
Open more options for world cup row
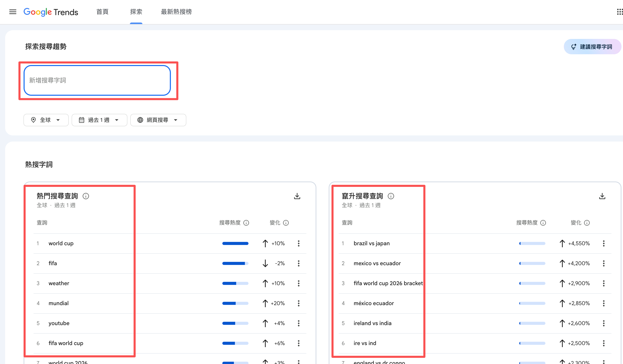(299, 243)
